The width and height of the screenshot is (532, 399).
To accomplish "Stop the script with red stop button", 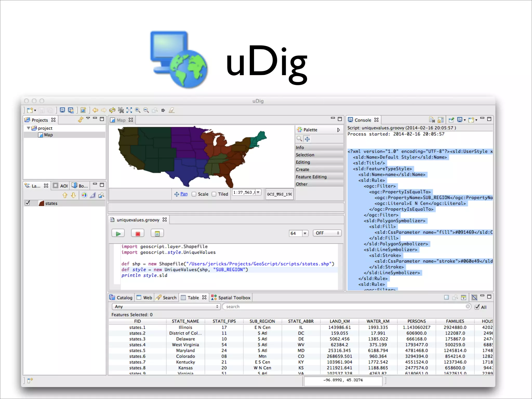I will [x=138, y=233].
